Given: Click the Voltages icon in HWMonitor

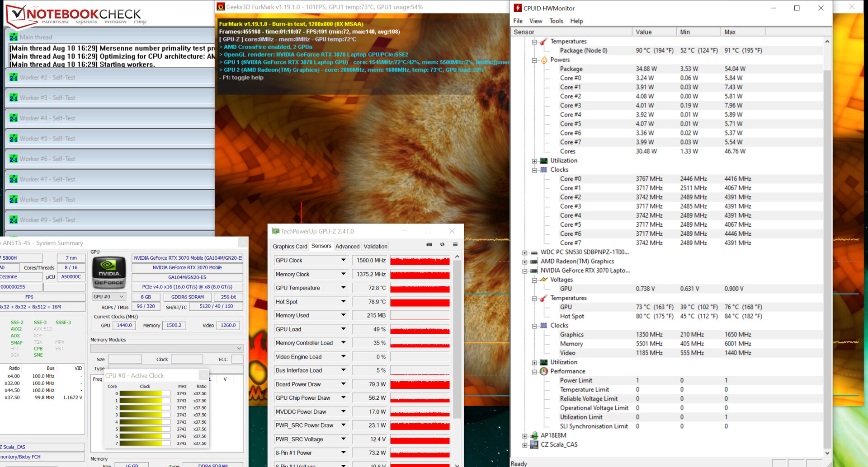Looking at the screenshot, I should [544, 280].
